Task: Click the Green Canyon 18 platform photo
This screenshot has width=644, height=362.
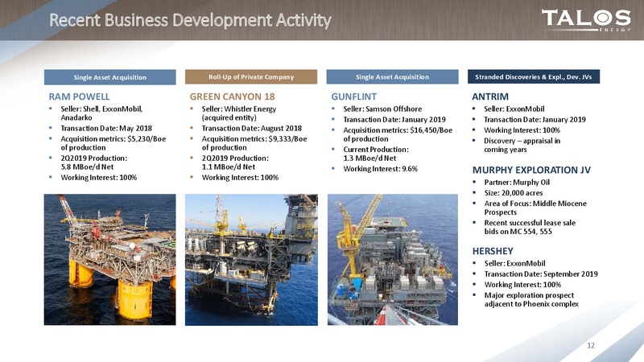Action: 251,260
